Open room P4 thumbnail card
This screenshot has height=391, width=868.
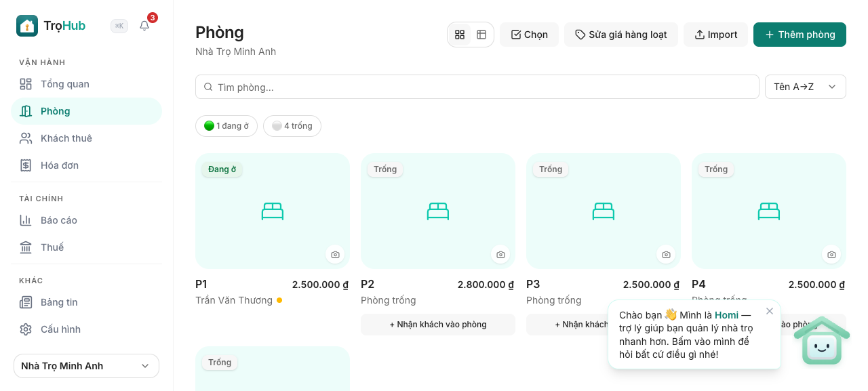769,211
